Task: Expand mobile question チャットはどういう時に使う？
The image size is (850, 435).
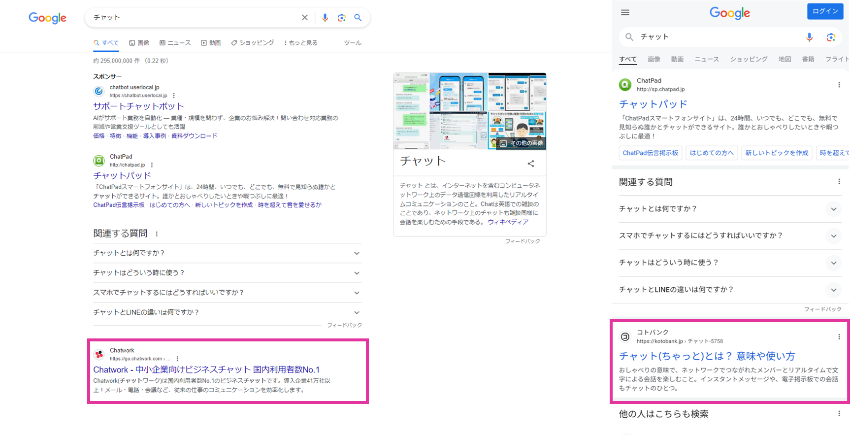Action: (730, 263)
